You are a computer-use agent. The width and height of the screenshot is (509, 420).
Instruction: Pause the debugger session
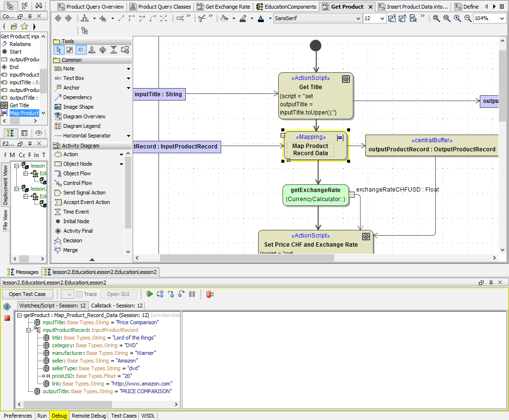pos(192,294)
